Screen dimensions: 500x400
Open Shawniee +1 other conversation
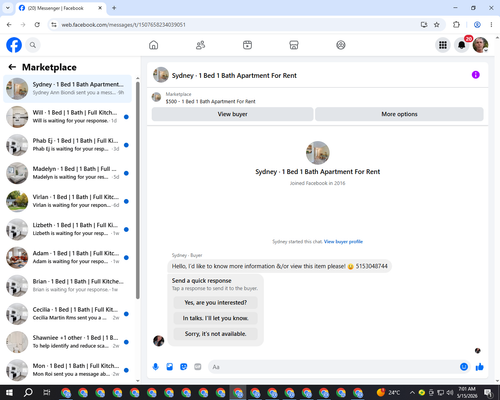[67, 342]
